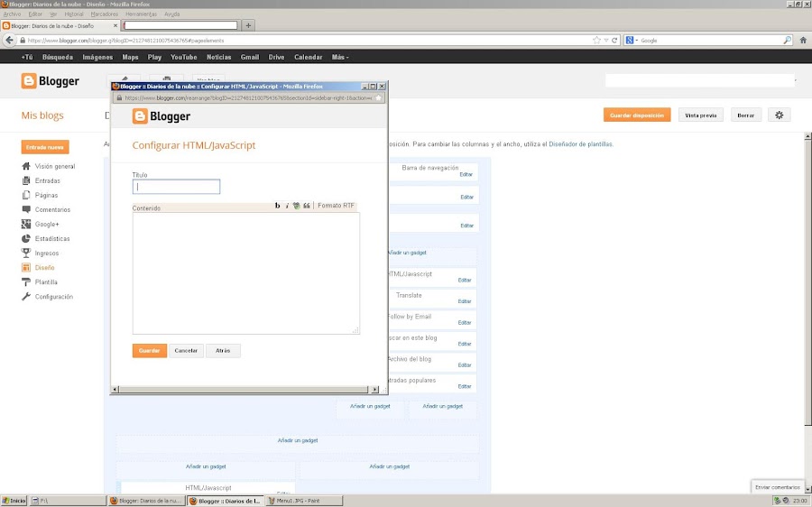812x507 pixels.
Task: Open a new tab with plus button
Action: click(248, 25)
